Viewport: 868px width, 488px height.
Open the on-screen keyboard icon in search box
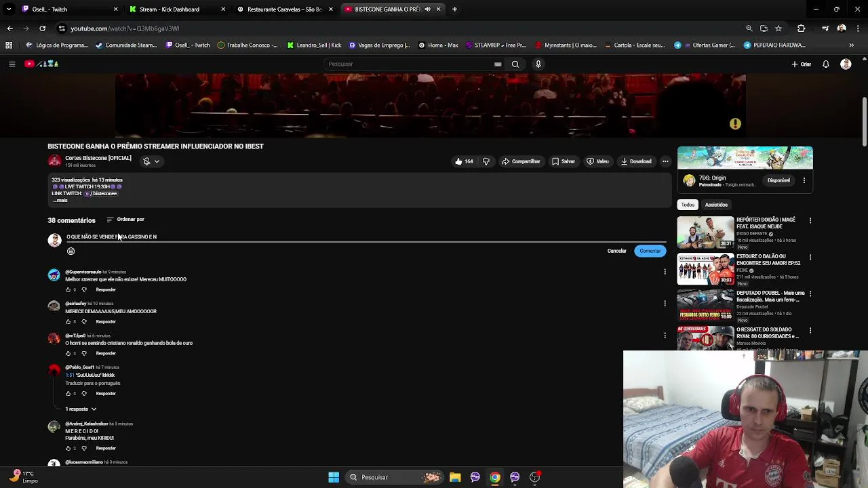pos(498,64)
